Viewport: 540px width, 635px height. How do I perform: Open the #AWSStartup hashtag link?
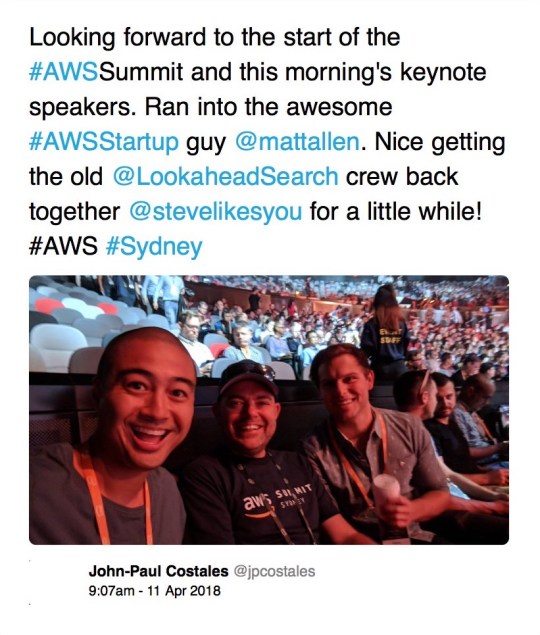point(104,142)
